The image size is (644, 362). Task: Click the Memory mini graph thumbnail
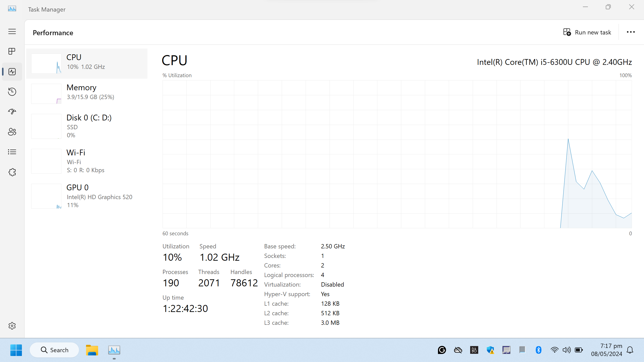point(46,94)
